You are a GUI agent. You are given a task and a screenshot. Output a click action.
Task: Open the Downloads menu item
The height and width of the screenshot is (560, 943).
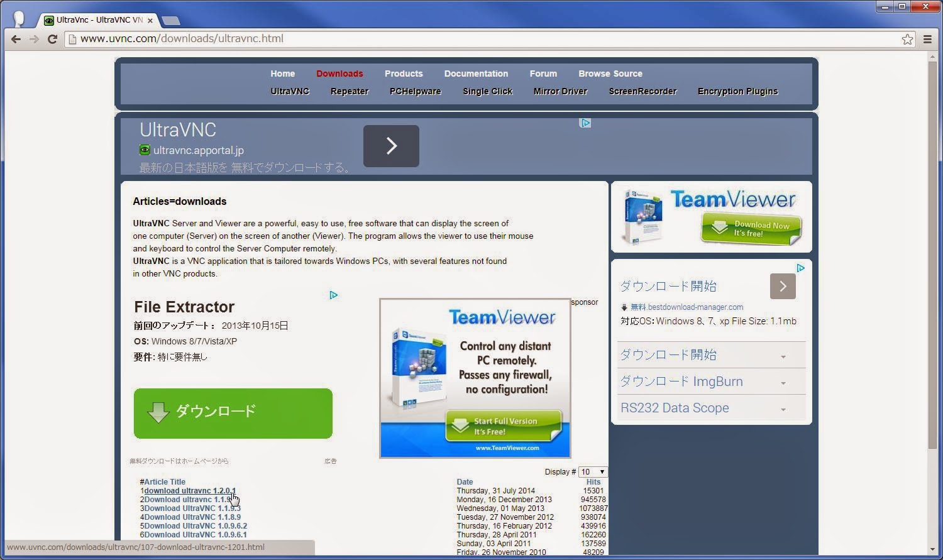[339, 74]
